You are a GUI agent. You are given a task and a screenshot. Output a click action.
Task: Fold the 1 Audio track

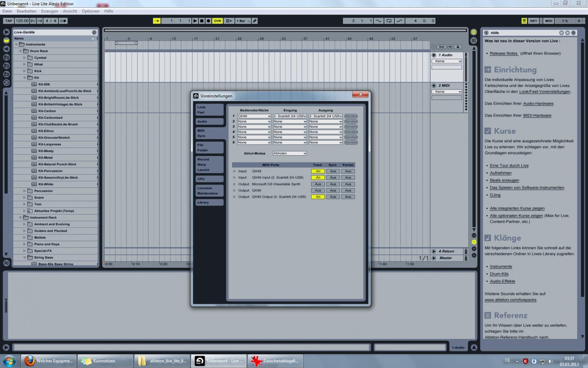click(434, 55)
